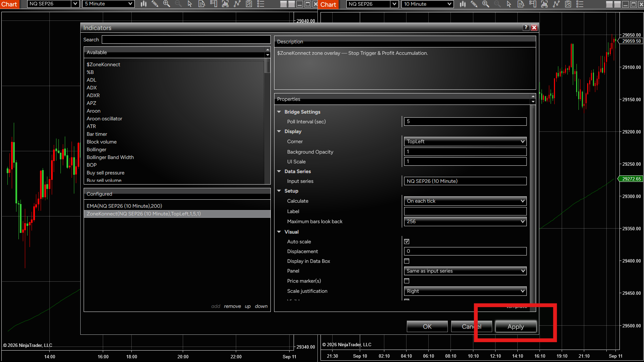Open the Calculate dropdown showing On each tick

point(465,201)
